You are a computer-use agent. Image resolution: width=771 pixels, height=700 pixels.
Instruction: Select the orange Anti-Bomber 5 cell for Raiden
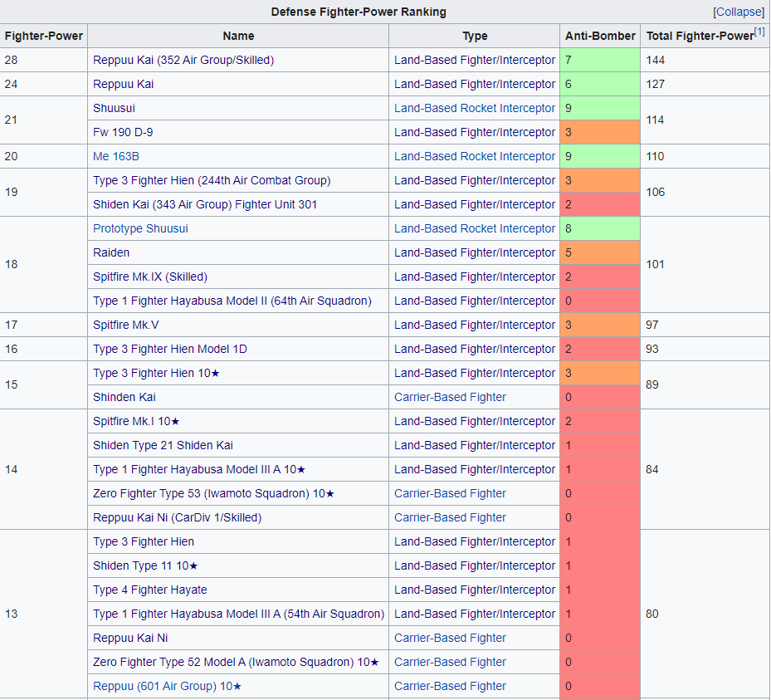click(x=600, y=252)
